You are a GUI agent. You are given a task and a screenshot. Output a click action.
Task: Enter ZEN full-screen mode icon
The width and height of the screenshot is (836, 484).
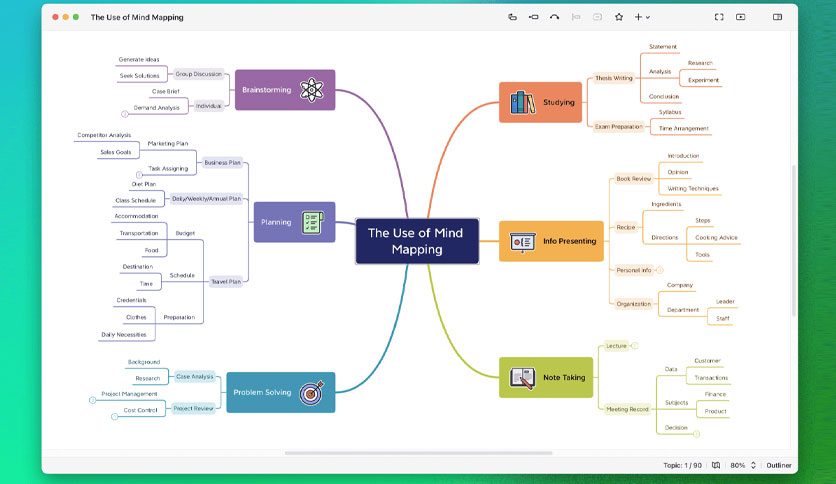719,17
